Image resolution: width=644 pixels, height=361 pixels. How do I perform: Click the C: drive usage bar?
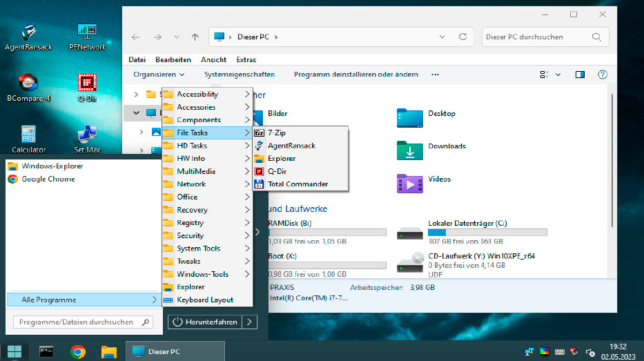(487, 232)
